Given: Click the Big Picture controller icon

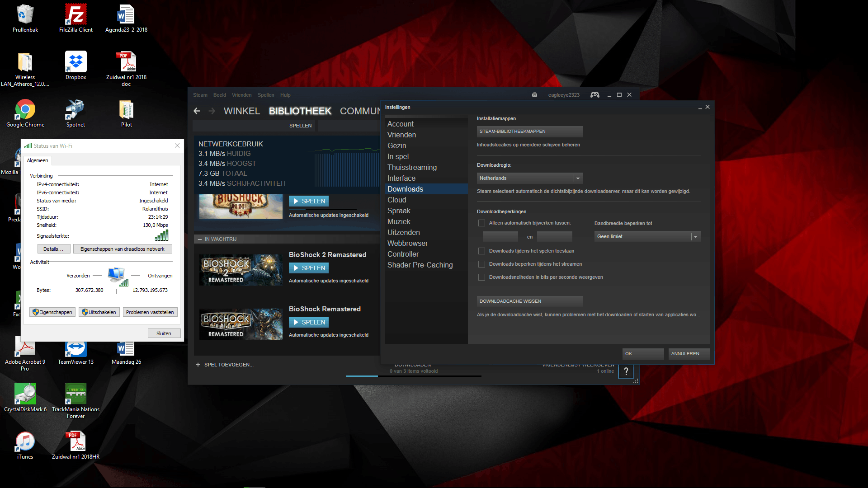Looking at the screenshot, I should click(x=595, y=95).
